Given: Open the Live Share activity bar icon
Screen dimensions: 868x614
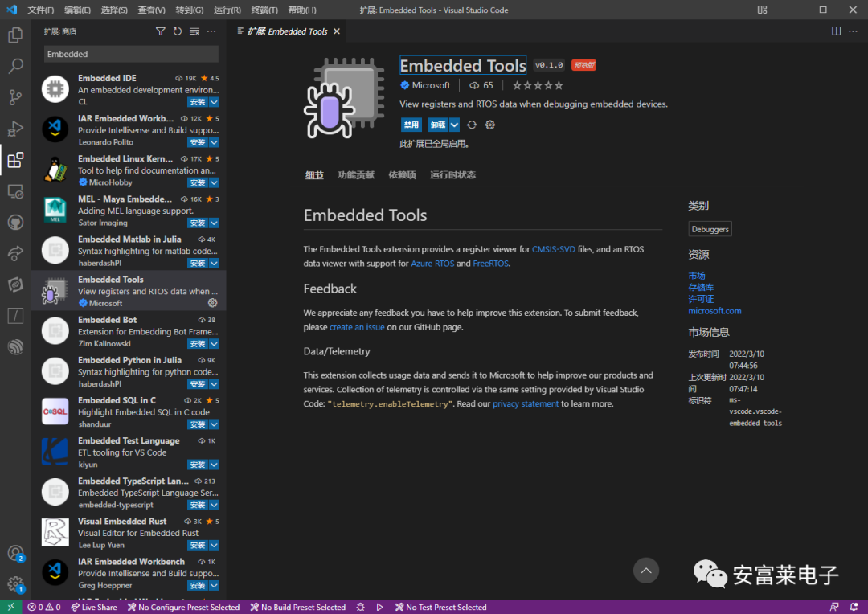Looking at the screenshot, I should (x=15, y=254).
